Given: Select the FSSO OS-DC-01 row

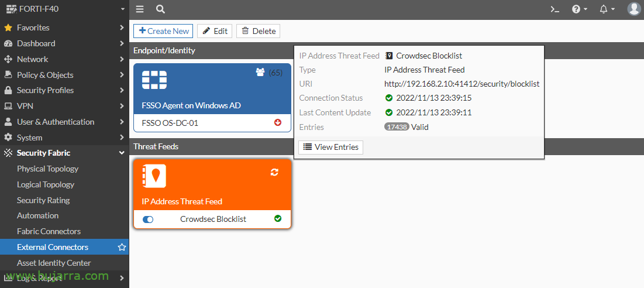Looking at the screenshot, I should pyautogui.click(x=212, y=122).
